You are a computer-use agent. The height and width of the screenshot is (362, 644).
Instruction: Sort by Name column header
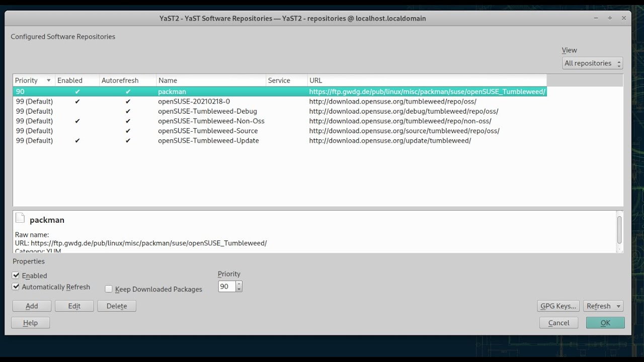click(x=211, y=80)
